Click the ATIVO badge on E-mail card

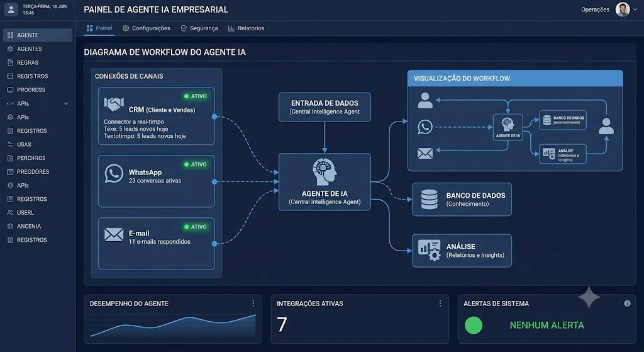click(x=196, y=227)
